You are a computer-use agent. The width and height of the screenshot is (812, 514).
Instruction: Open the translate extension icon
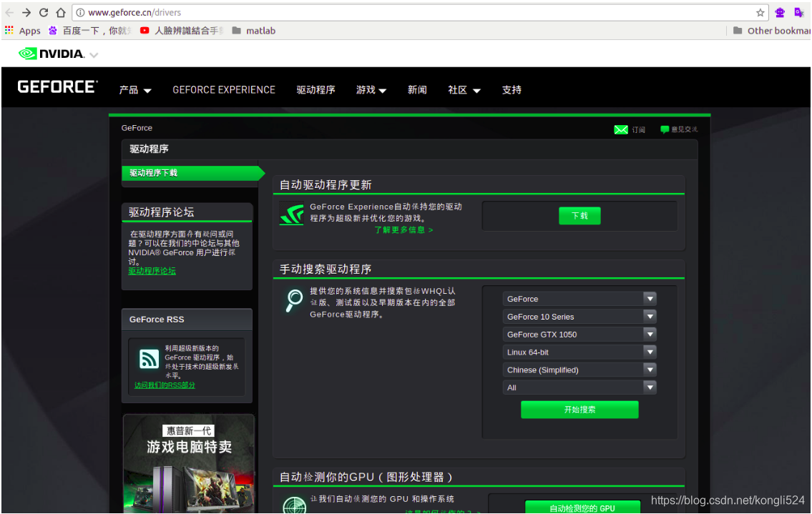[798, 12]
